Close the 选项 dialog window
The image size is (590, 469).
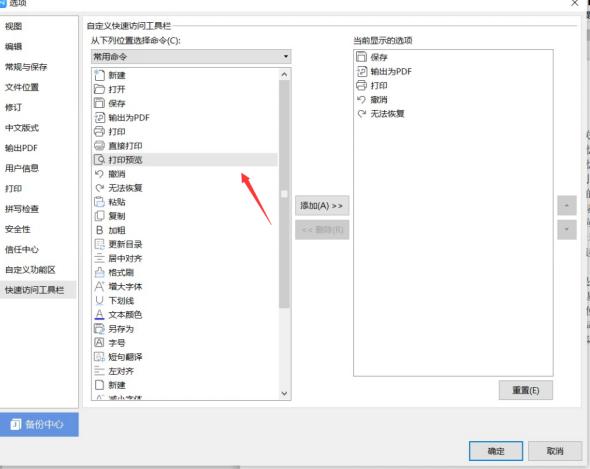tap(575, 3)
